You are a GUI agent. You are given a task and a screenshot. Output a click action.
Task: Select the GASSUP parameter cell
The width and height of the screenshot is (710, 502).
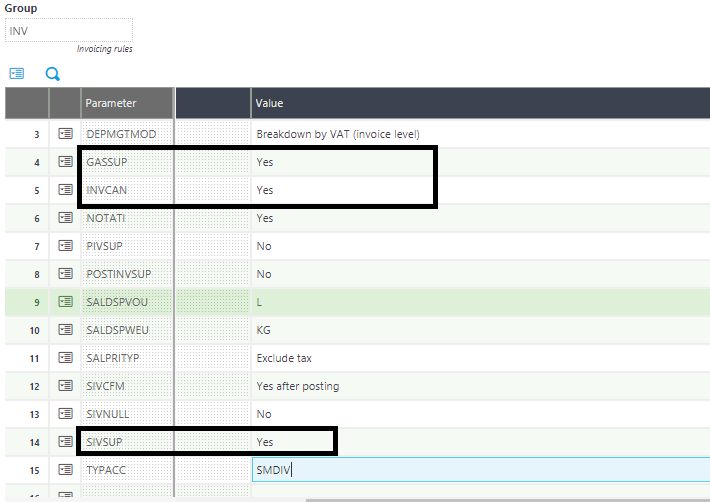coord(127,162)
